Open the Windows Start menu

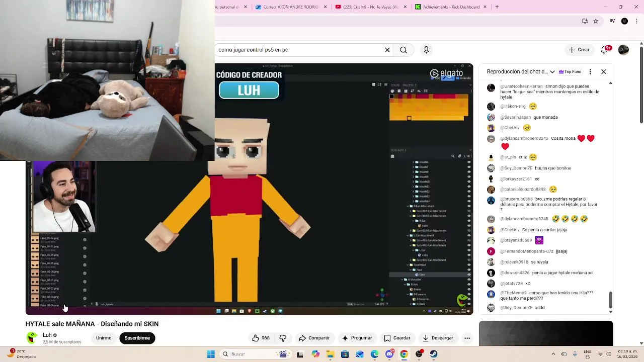coord(211,354)
